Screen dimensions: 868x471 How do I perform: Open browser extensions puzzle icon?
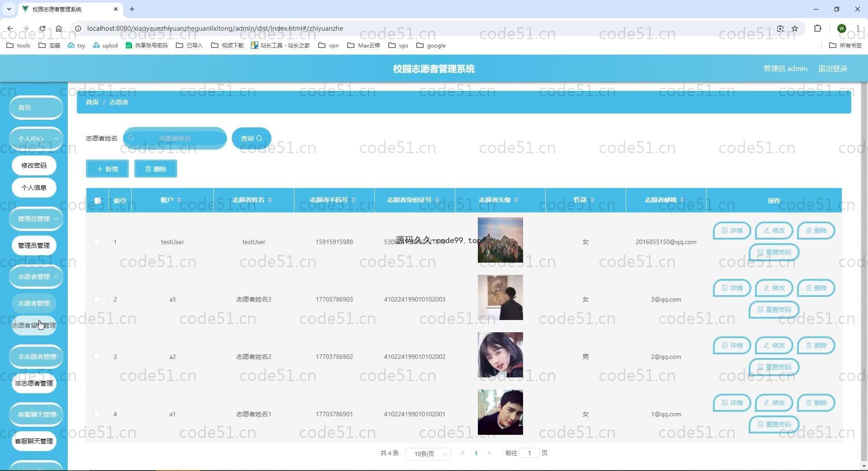point(817,28)
